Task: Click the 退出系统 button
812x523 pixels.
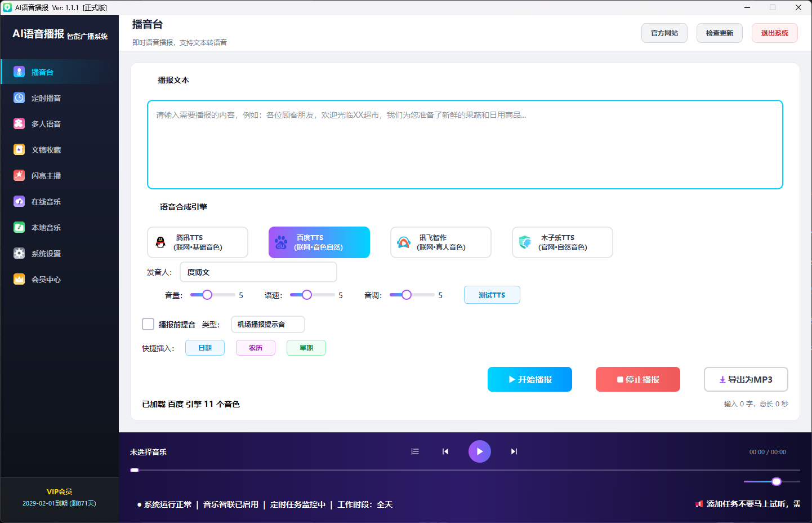Action: [x=775, y=33]
